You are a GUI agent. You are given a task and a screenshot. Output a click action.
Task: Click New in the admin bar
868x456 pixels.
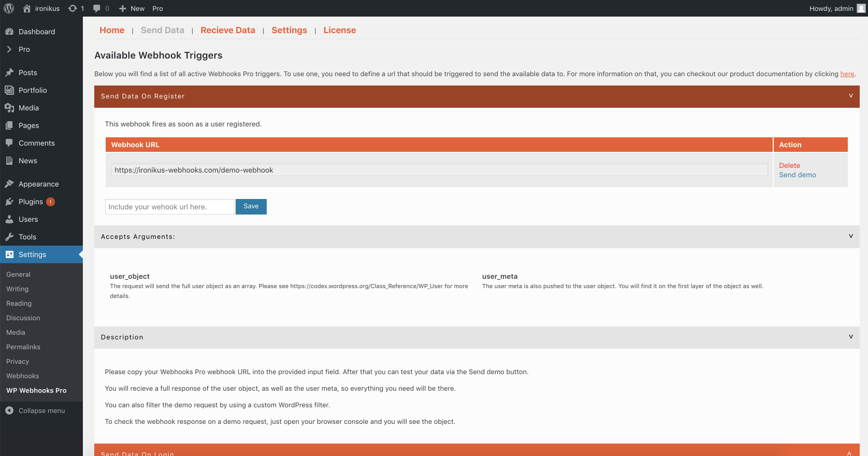coord(137,8)
